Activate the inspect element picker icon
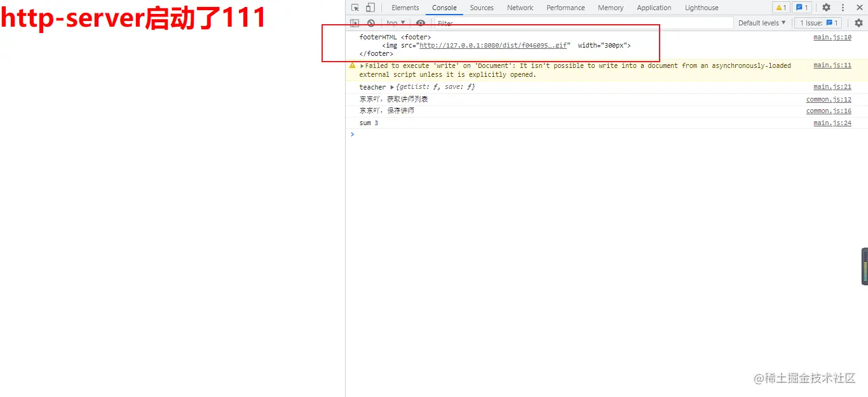 [x=355, y=8]
